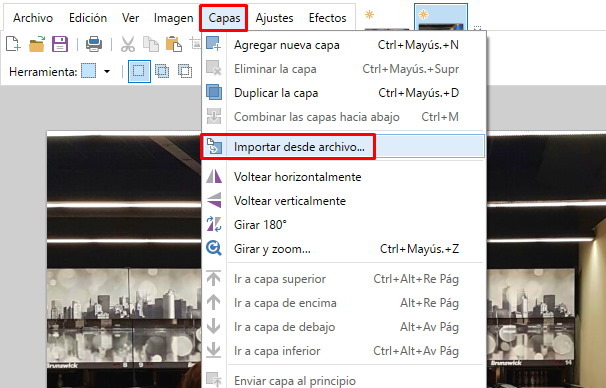606x388 pixels.
Task: Click the Print icon
Action: (x=94, y=44)
